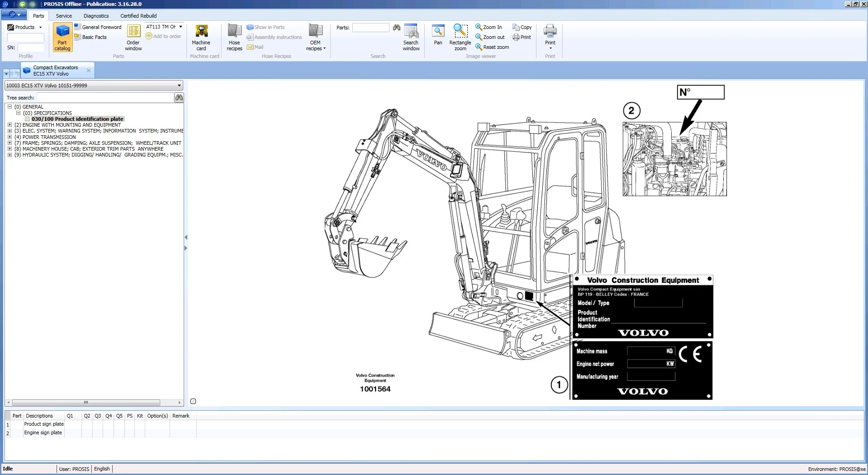Open the application menu button
This screenshot has width=868, height=475.
tap(14, 15)
